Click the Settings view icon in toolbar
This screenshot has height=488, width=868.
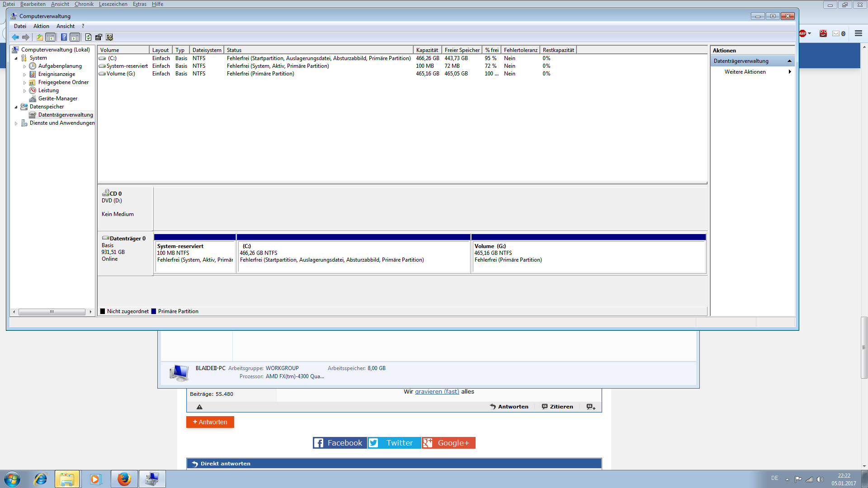pos(109,37)
